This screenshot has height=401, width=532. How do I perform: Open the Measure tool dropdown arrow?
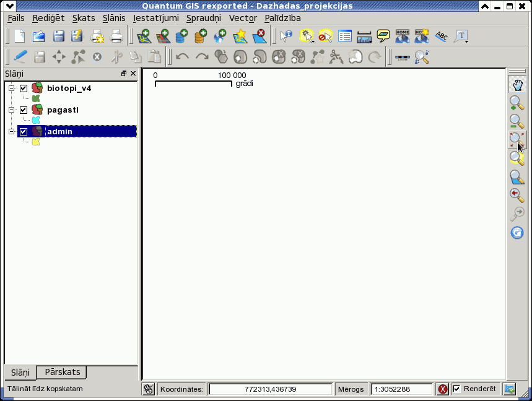click(x=371, y=41)
